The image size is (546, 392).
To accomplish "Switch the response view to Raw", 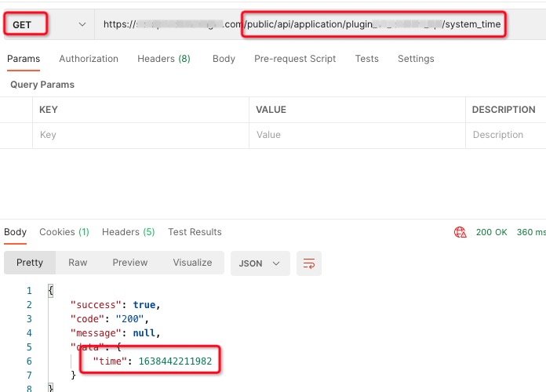I will pos(78,263).
